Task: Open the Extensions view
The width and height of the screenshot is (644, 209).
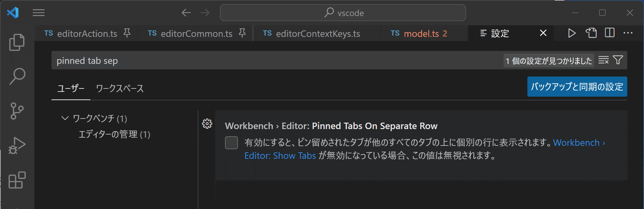Action: pyautogui.click(x=17, y=180)
